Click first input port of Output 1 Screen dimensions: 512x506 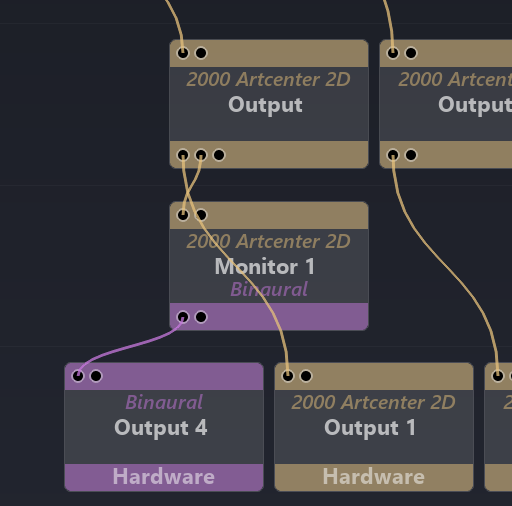[x=288, y=376]
